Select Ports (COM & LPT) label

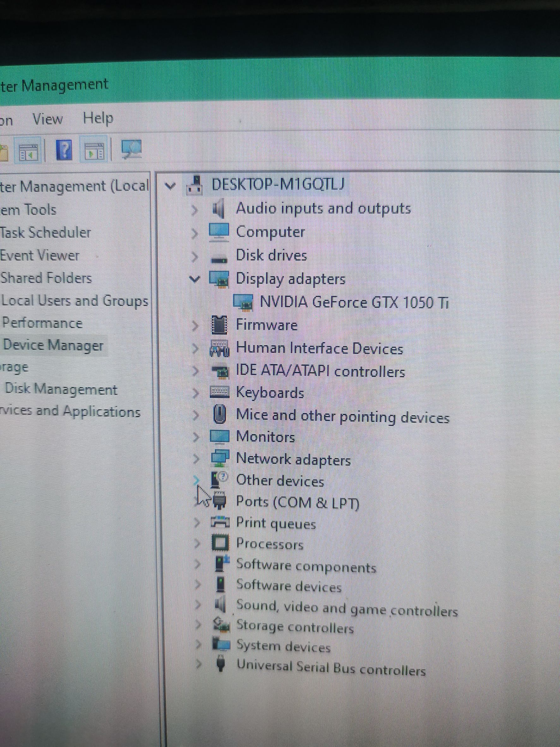[x=298, y=502]
